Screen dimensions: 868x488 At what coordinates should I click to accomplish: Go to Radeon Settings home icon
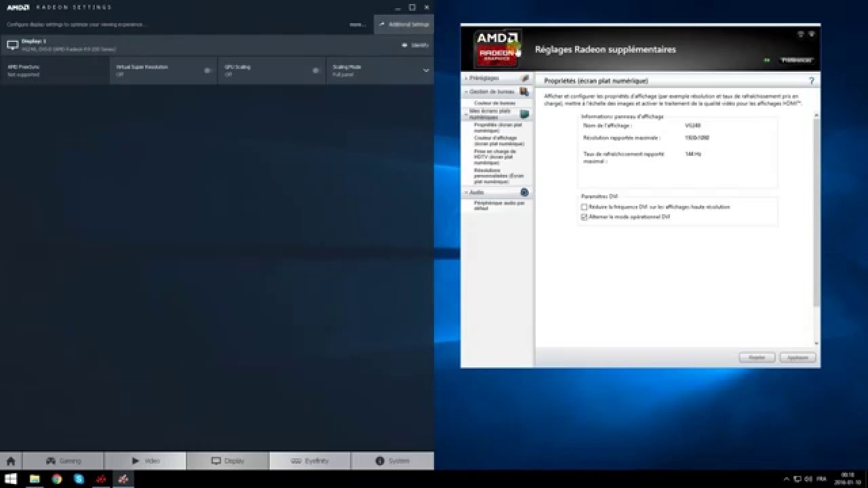coord(11,461)
